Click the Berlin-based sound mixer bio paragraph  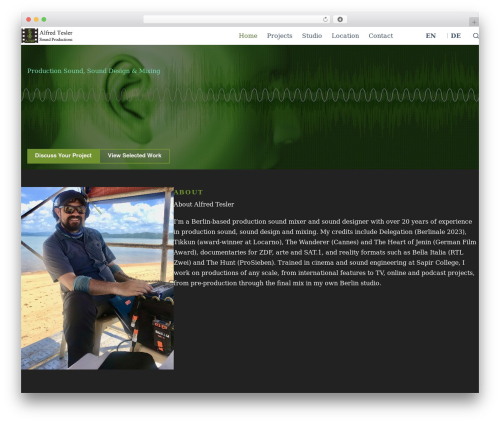coord(325,252)
